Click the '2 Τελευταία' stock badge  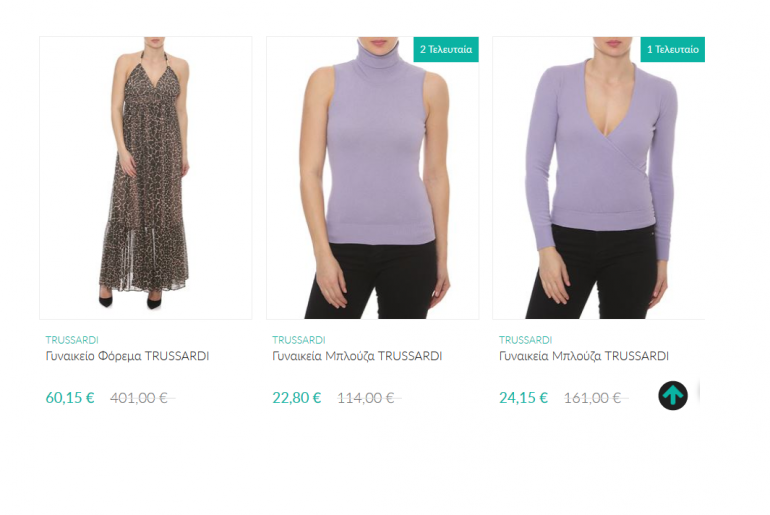pos(446,49)
